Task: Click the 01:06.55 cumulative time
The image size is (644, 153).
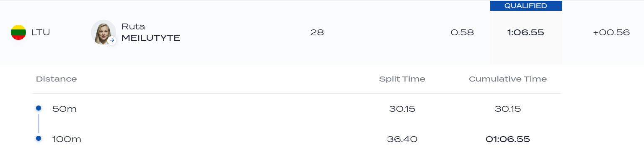Action: 508,139
